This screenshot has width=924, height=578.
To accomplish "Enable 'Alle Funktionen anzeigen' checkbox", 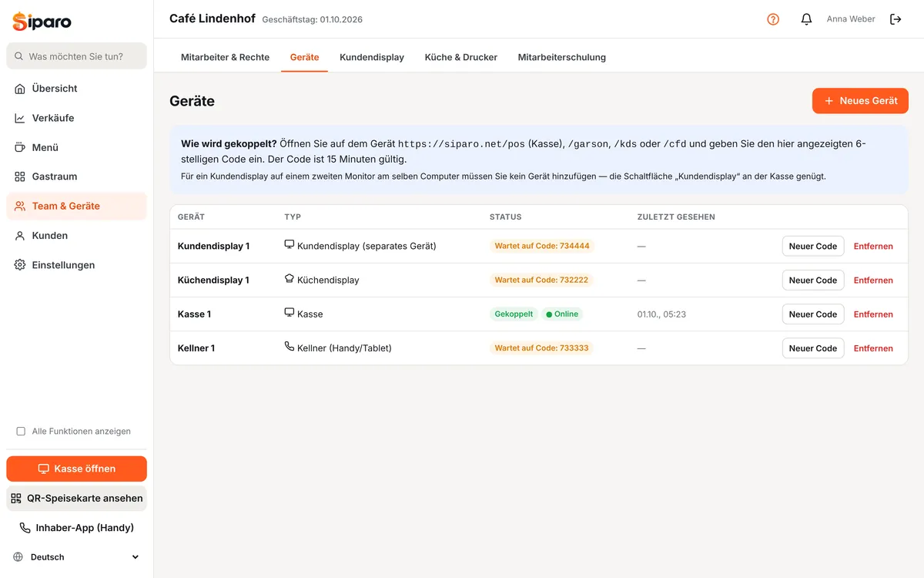I will 21,432.
